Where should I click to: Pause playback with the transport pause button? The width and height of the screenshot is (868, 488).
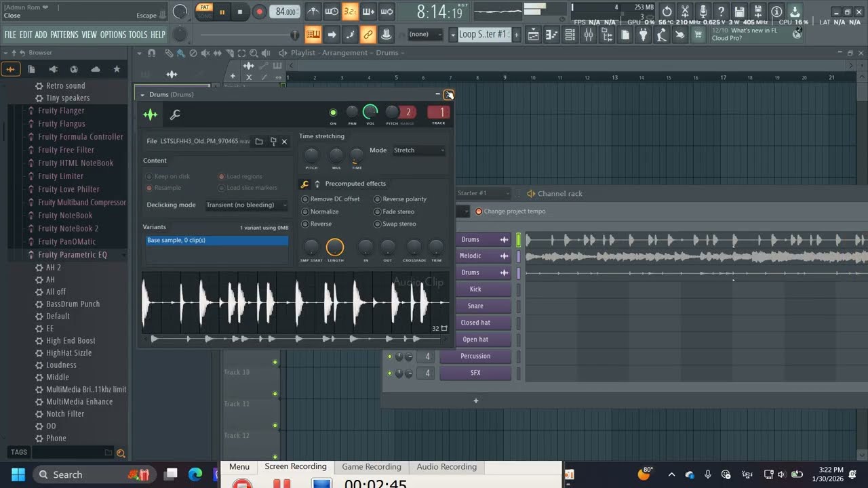click(222, 12)
